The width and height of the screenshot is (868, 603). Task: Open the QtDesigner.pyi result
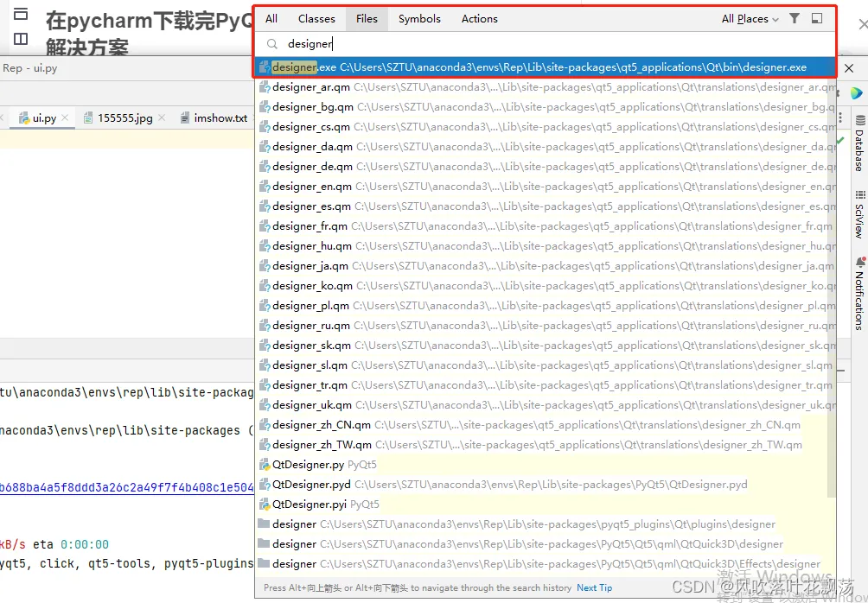click(x=546, y=505)
